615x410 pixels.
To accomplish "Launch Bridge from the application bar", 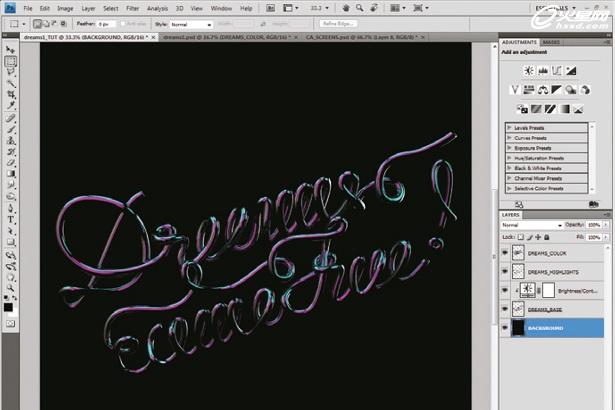I will tap(270, 8).
